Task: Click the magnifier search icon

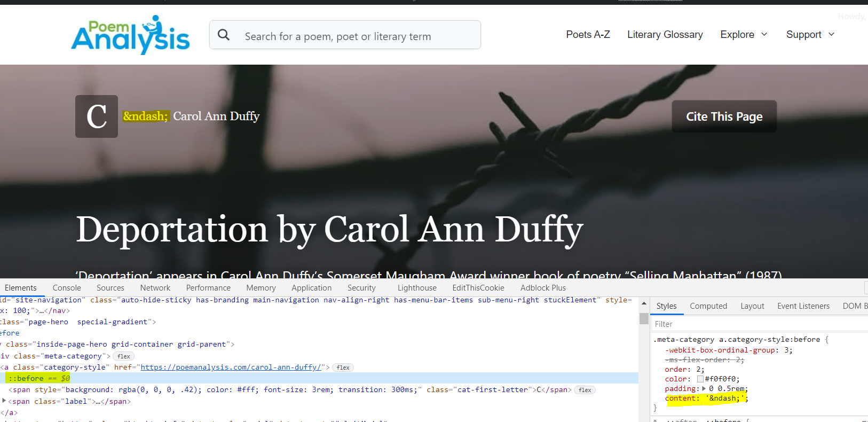Action: tap(224, 35)
